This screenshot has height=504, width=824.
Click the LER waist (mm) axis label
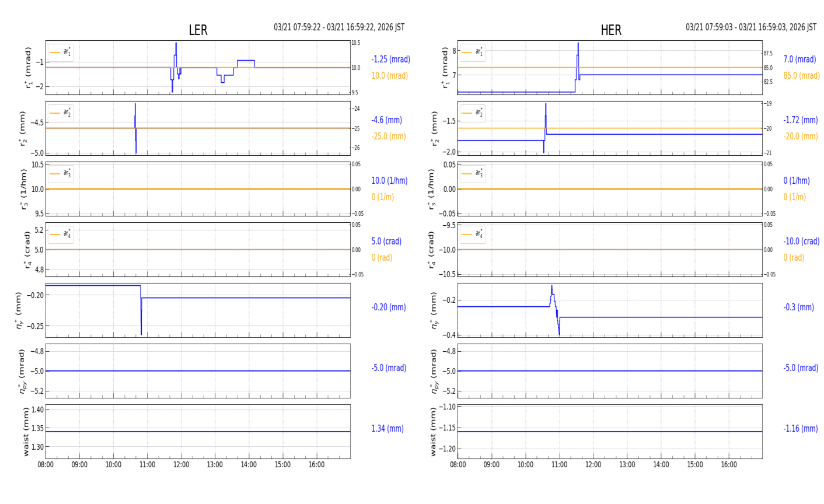pos(25,432)
